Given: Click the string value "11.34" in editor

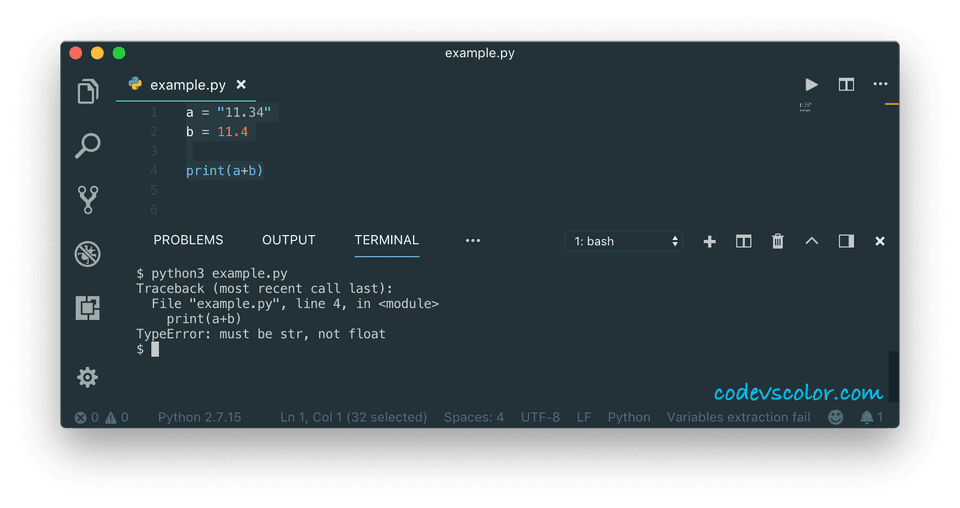Looking at the screenshot, I should 244,113.
